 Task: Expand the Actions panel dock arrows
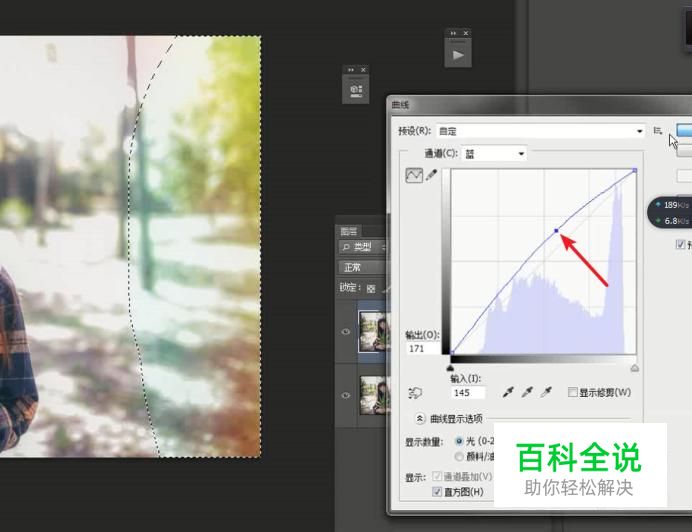coord(453,33)
